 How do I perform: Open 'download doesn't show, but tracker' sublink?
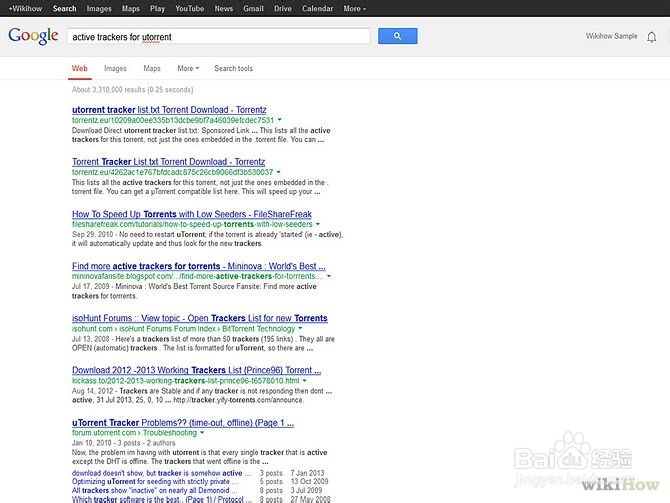162,473
